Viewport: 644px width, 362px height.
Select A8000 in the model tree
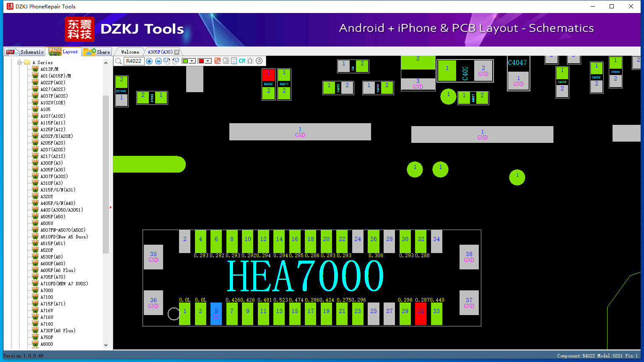[47, 344]
